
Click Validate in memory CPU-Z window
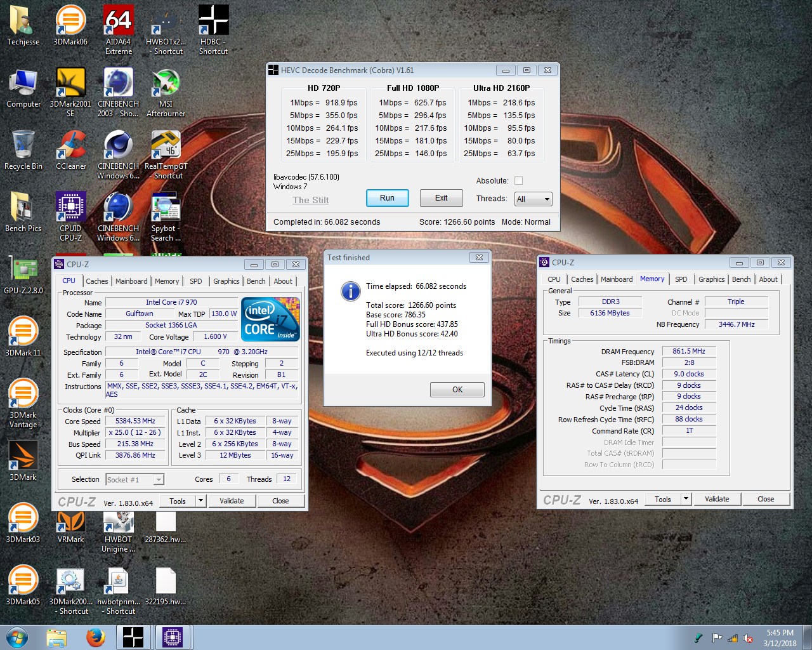point(717,499)
